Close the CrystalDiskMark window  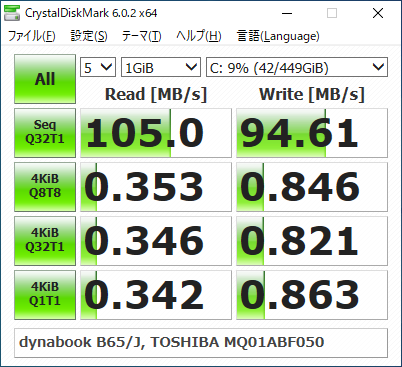click(378, 13)
